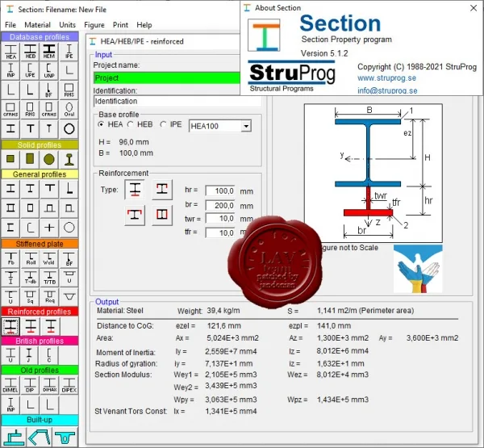
Task: Select the trapezoidal trough stiffener icon
Action: tap(69, 296)
